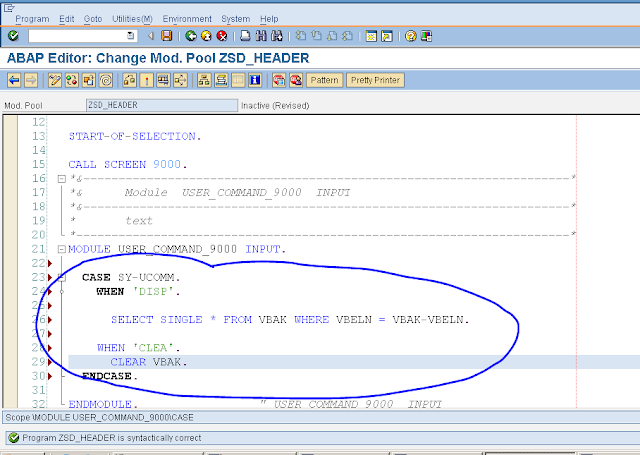Screen dimensions: 640x455
Task: Click the Generate Shortcut icon
Action: click(x=387, y=36)
